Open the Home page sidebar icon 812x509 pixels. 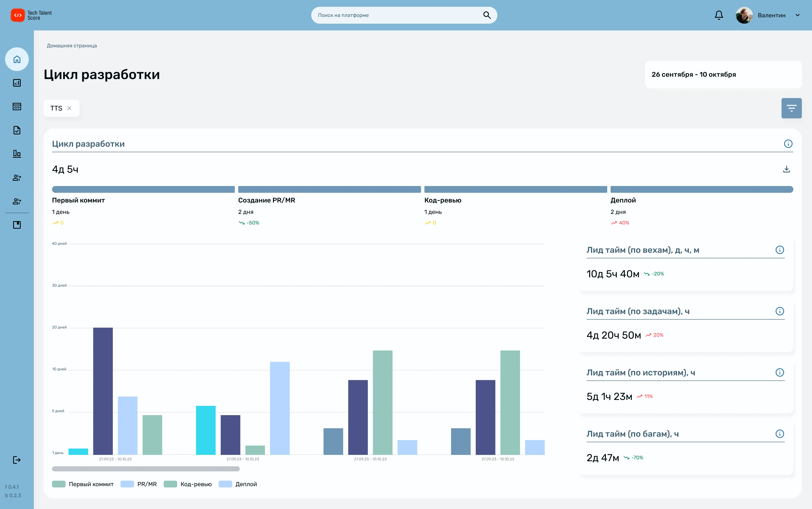[x=17, y=59]
